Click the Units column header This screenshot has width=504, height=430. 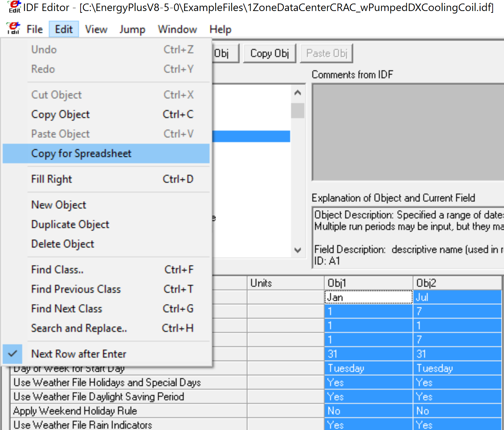click(286, 283)
